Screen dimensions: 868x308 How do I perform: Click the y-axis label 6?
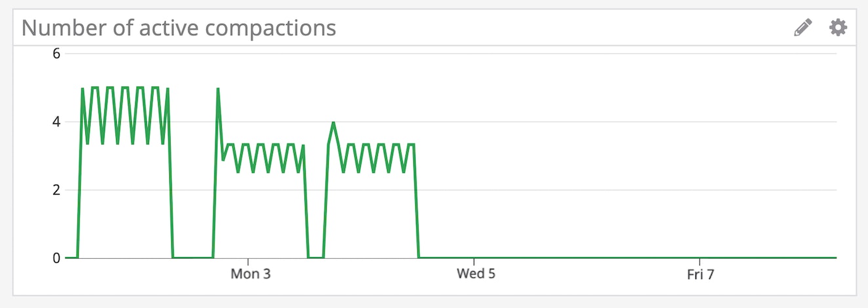coord(56,54)
